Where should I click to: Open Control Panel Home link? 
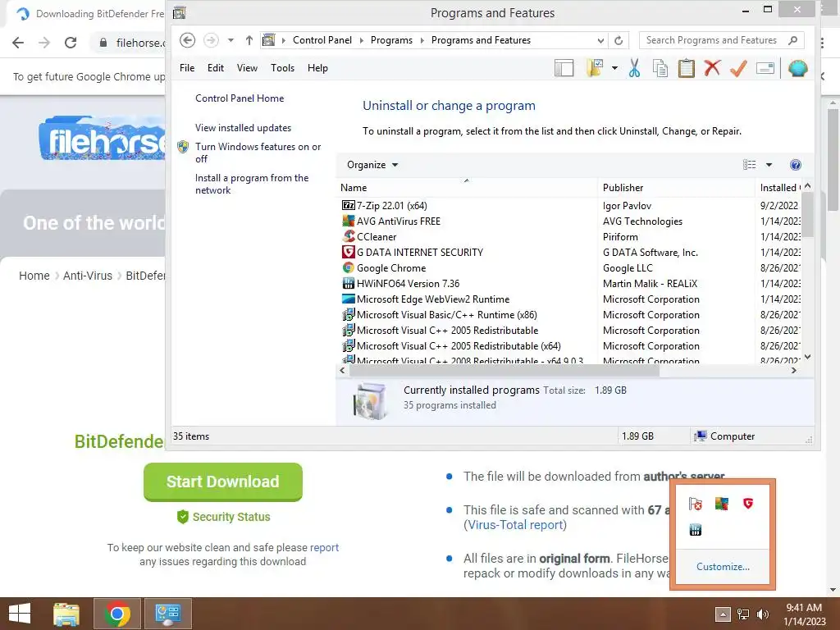240,98
